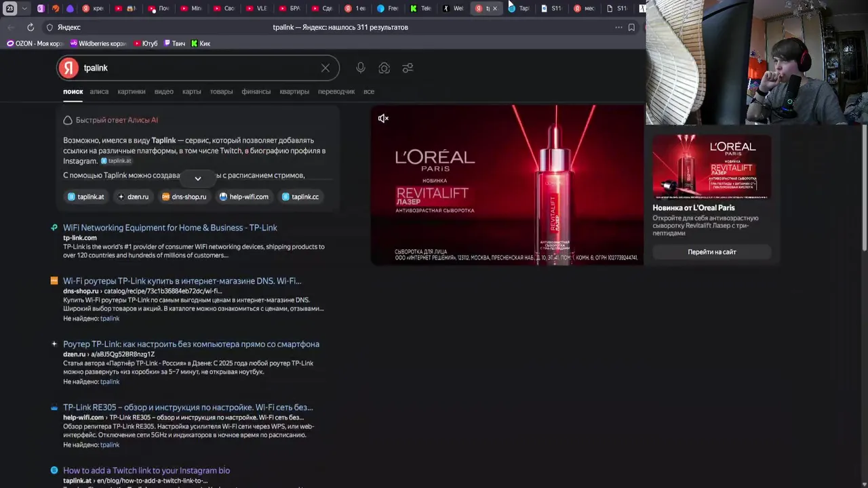868x488 pixels.
Task: Switch to the Wel browser tab
Action: tap(453, 9)
